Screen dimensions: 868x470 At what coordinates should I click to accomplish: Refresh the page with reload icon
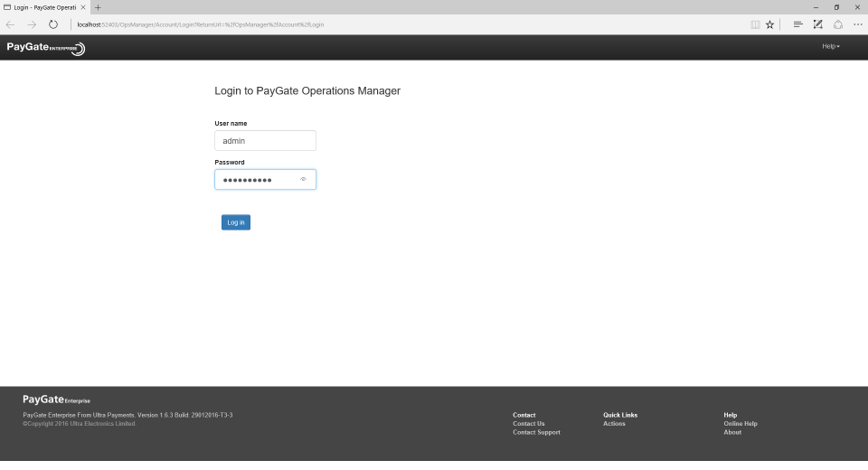[53, 24]
